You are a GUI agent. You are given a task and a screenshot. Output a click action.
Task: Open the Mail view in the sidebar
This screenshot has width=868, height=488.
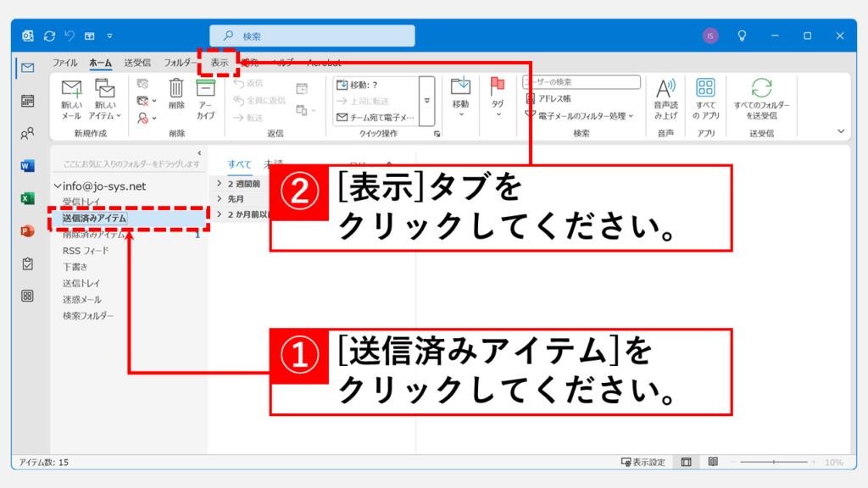(x=28, y=68)
